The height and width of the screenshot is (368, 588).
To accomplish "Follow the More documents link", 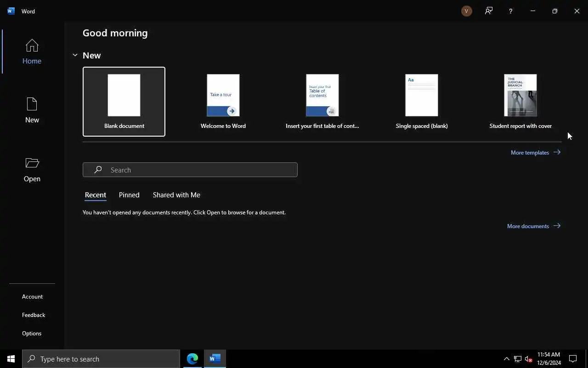I will pos(534,226).
